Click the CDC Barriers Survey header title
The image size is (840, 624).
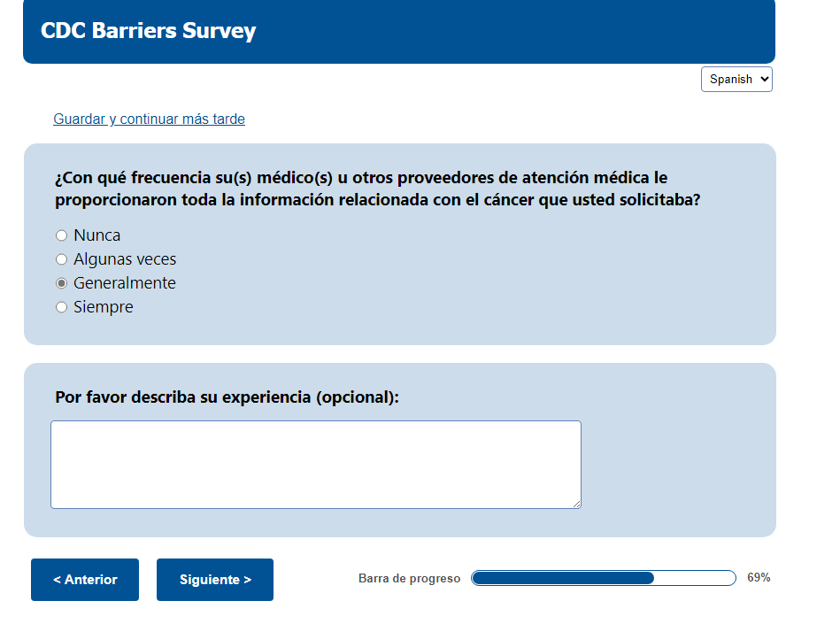[148, 31]
